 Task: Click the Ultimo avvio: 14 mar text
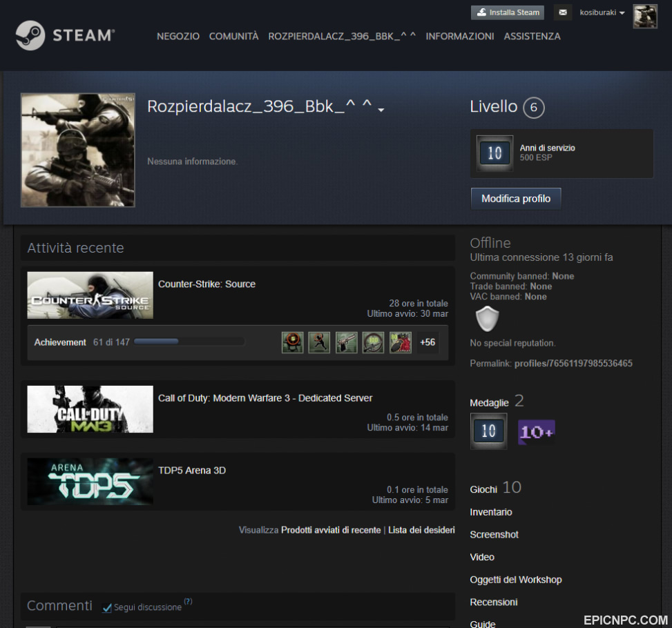click(x=407, y=427)
